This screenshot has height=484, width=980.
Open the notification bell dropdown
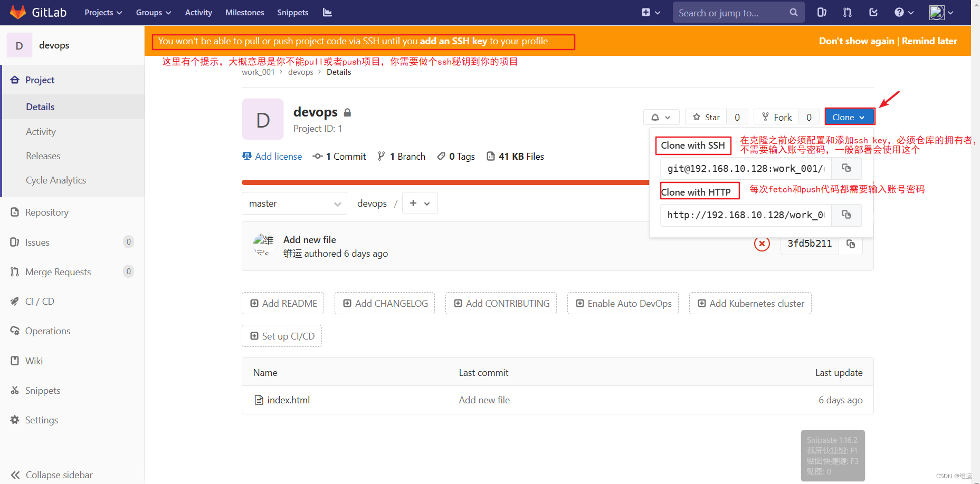[661, 117]
